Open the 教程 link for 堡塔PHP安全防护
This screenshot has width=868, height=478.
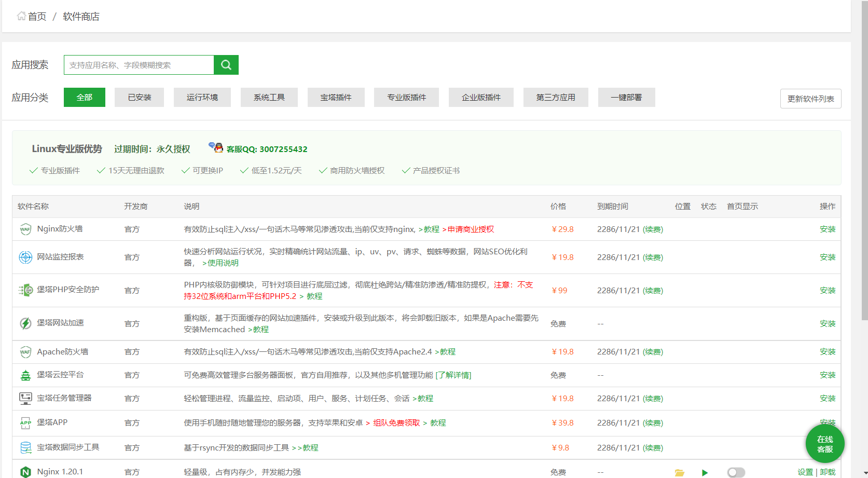tap(314, 296)
